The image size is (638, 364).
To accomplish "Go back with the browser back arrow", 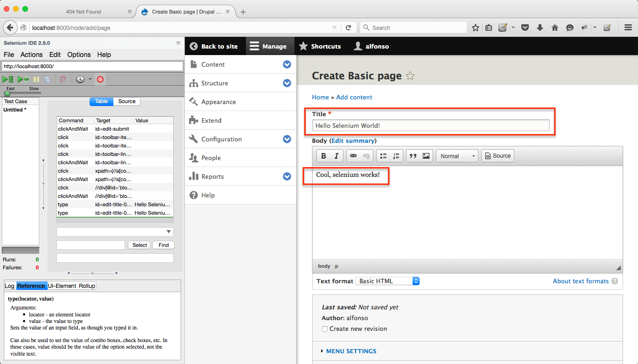I will point(10,28).
